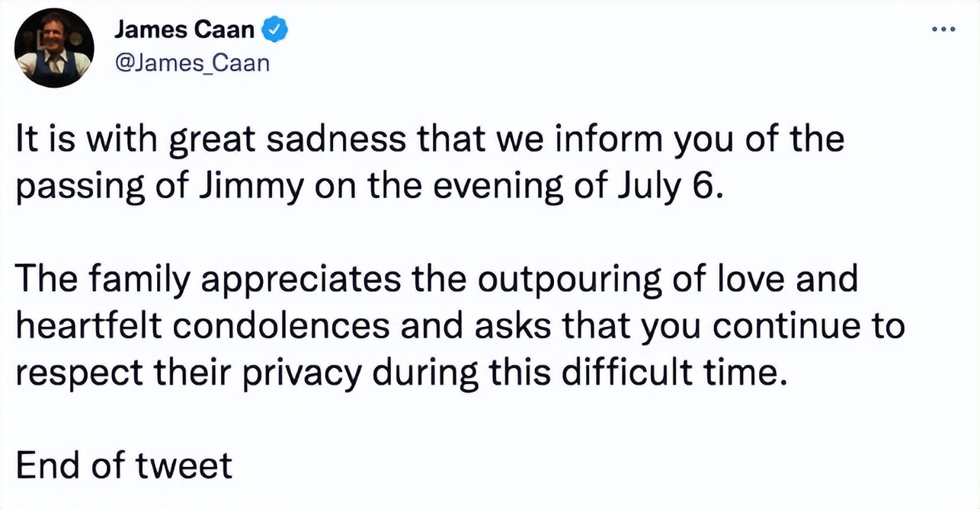The height and width of the screenshot is (509, 980).
Task: Click the line starting "heartfelt condolences"
Action: (x=460, y=326)
